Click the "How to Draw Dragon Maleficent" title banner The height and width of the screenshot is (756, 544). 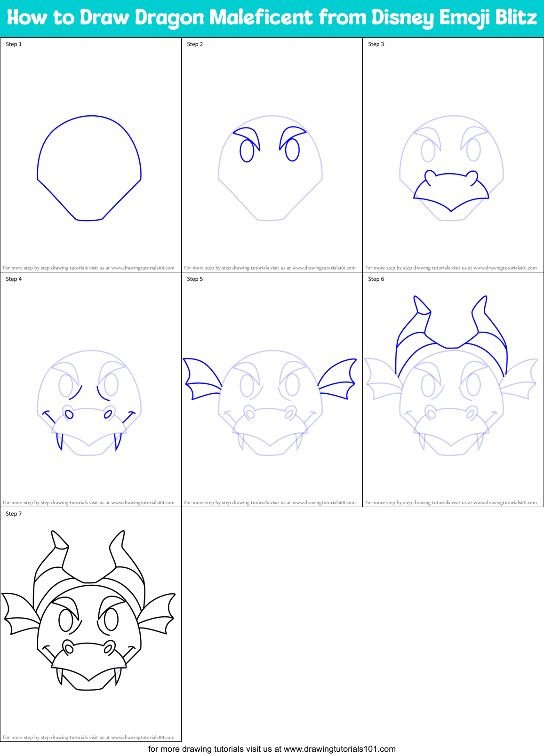point(272,18)
